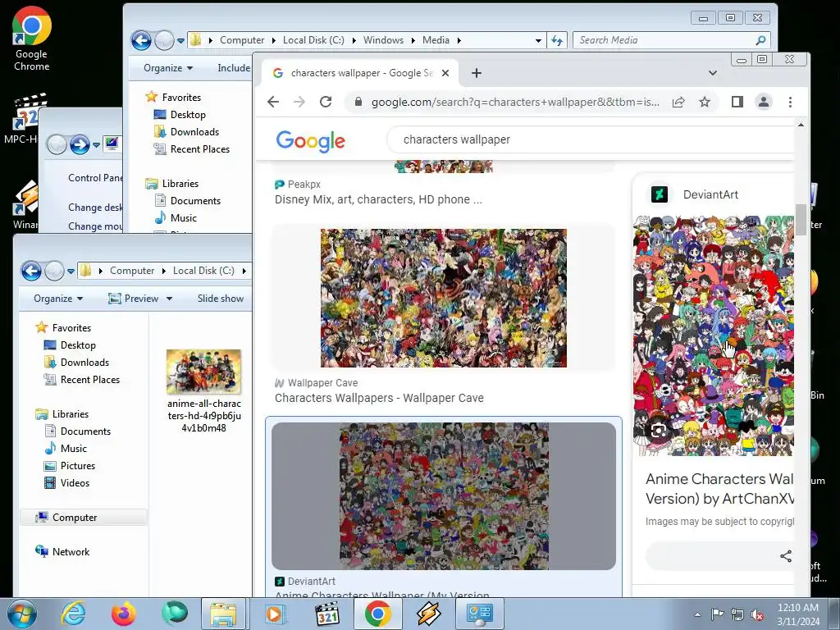Open the Anime Characters Wallpaper title link

(x=719, y=489)
